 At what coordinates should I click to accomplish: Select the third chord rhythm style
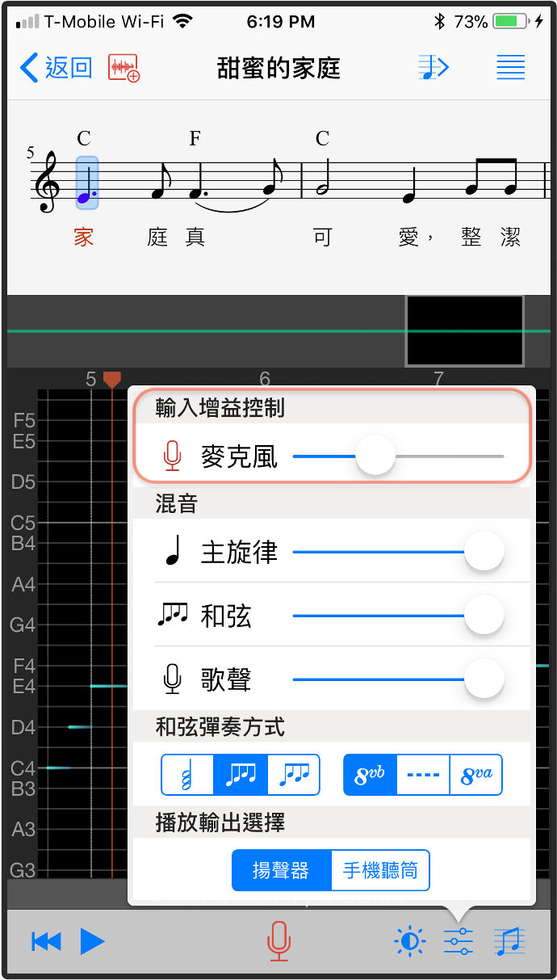[x=293, y=776]
